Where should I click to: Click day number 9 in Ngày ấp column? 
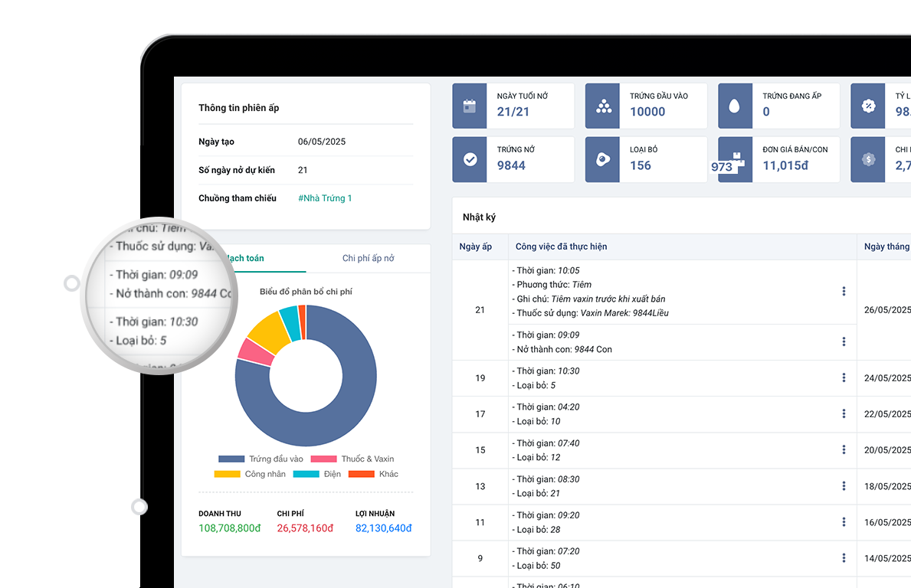click(x=480, y=558)
